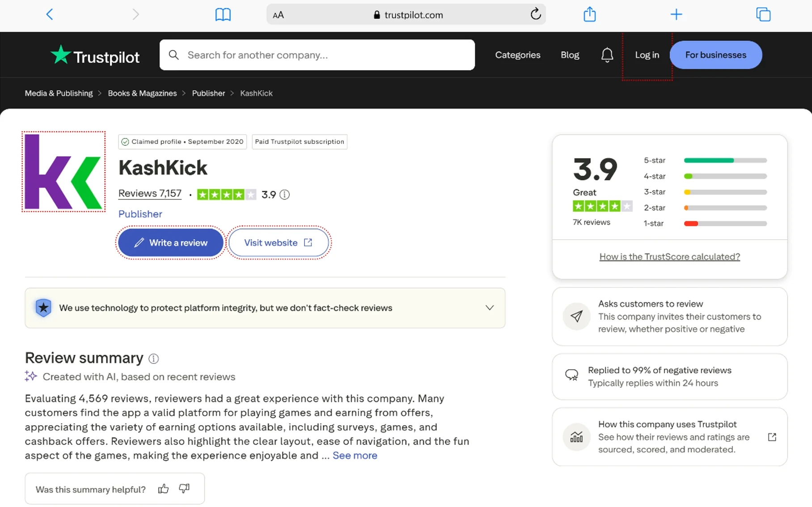Open Safari bookmarks book icon
The width and height of the screenshot is (812, 507).
(x=223, y=14)
